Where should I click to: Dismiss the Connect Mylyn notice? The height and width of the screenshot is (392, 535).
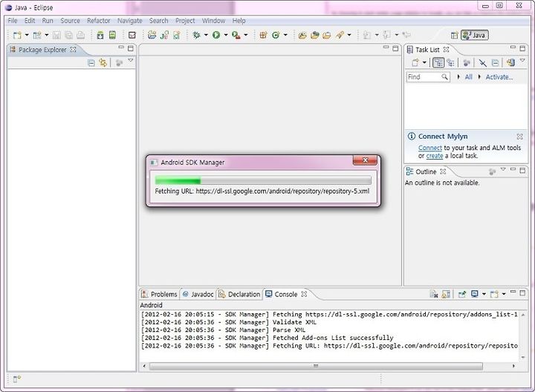(x=519, y=137)
